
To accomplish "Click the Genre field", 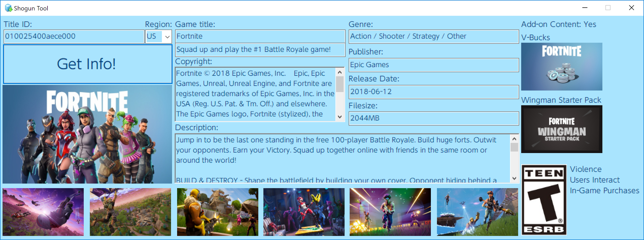I will 434,36.
